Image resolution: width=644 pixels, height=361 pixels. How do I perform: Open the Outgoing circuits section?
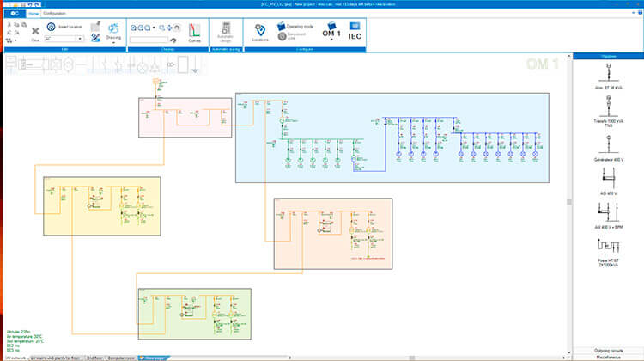[x=609, y=351]
